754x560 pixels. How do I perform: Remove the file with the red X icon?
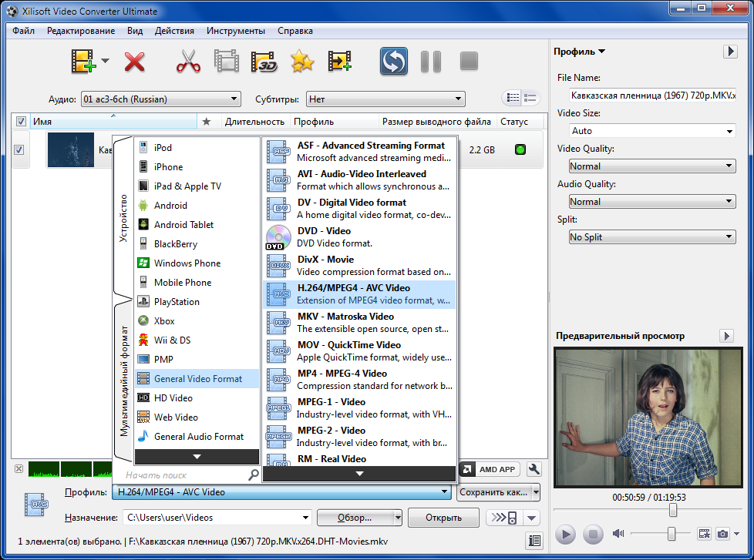(x=134, y=62)
